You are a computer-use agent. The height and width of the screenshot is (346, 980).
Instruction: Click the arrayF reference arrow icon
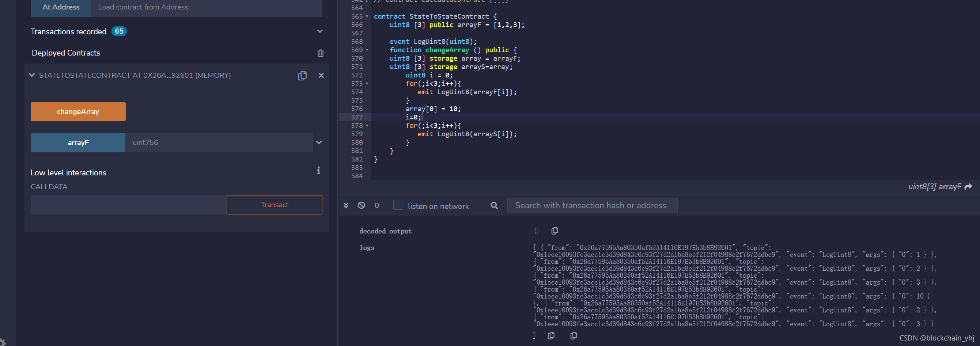click(968, 187)
